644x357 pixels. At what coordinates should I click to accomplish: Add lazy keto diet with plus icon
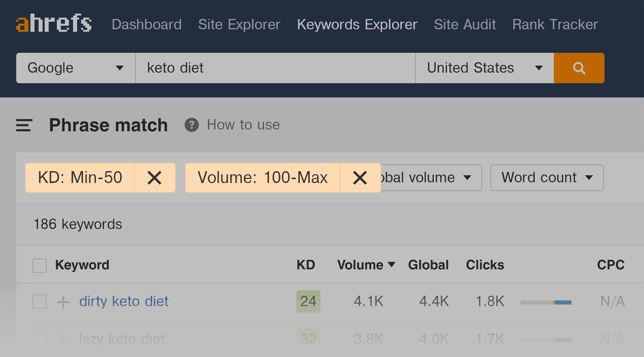click(63, 339)
